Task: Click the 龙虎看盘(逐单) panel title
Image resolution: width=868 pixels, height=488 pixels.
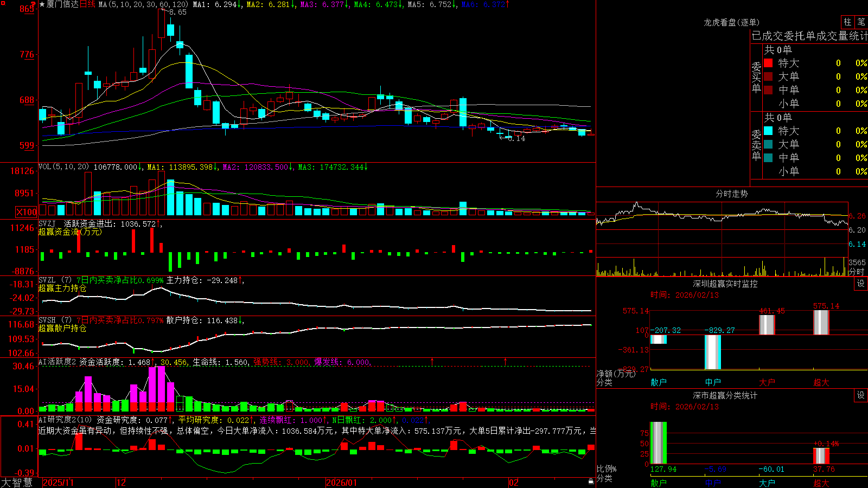Action: [x=731, y=22]
